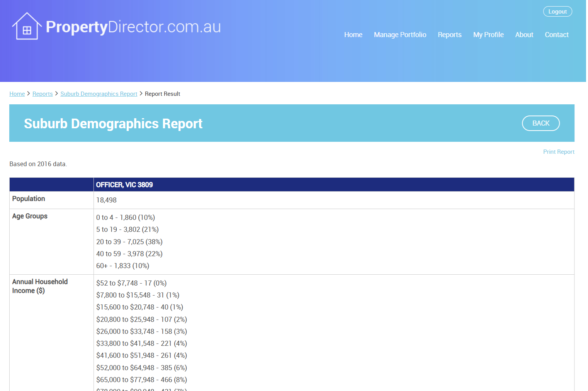Select the About navigation item

pyautogui.click(x=524, y=35)
